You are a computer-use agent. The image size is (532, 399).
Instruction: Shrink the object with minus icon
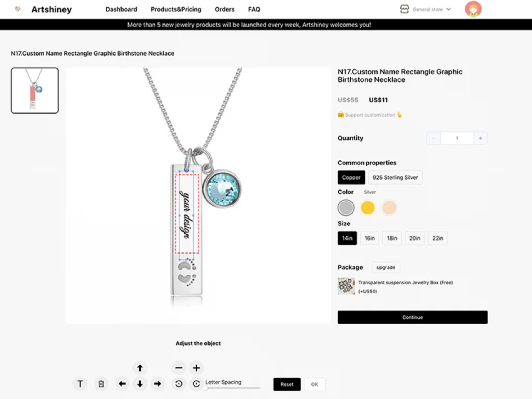179,368
